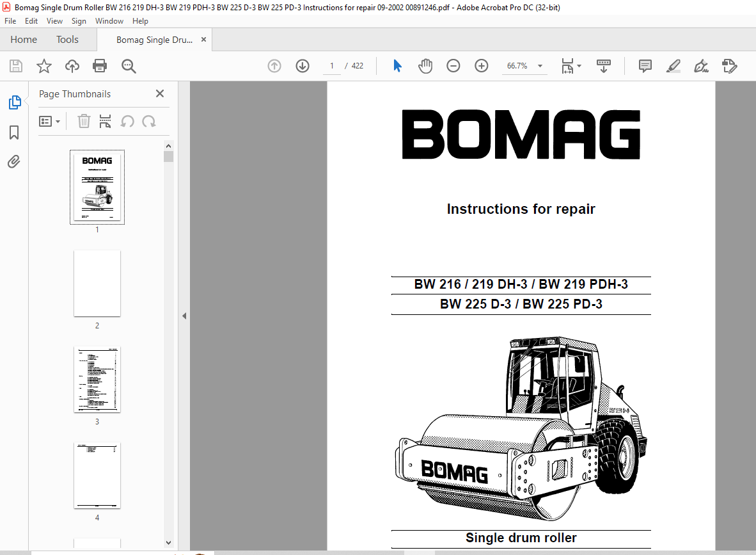Image resolution: width=756 pixels, height=555 pixels.
Task: Open the File menu
Action: pos(10,21)
